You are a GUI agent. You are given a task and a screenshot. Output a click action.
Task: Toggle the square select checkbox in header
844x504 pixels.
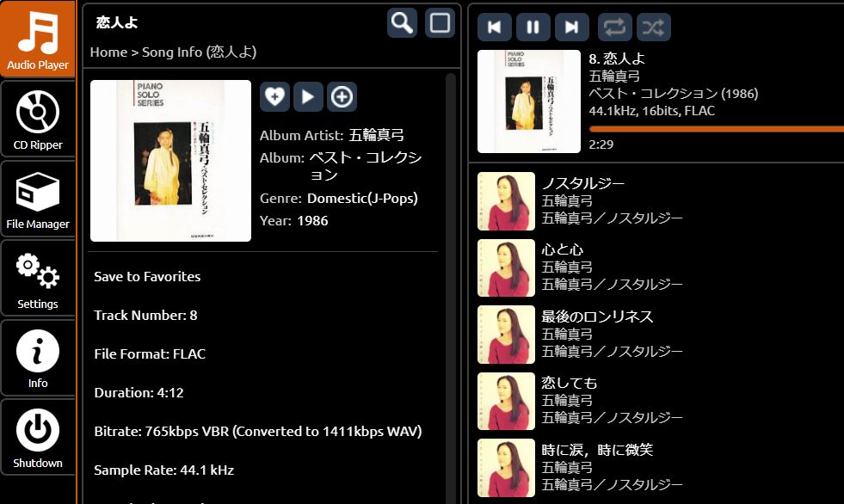[440, 22]
